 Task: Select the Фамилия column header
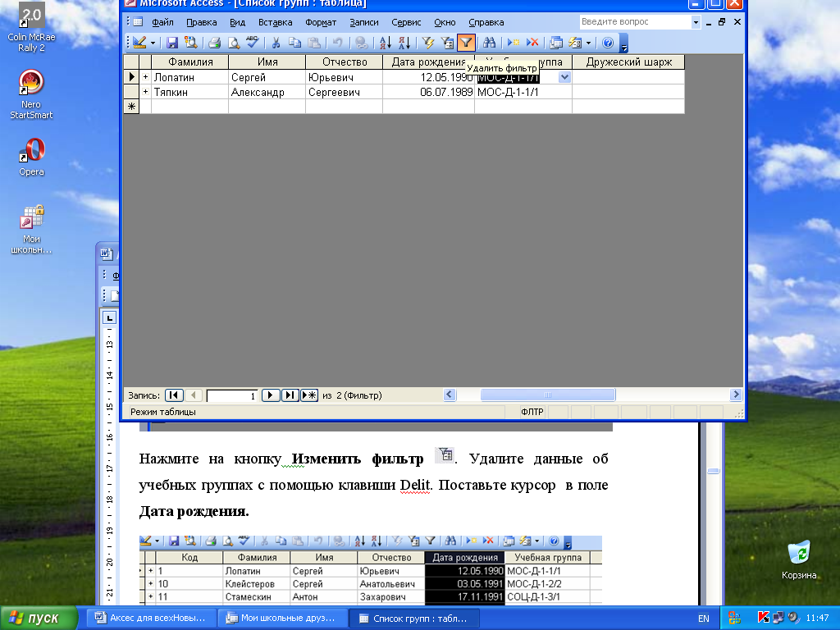[190, 62]
